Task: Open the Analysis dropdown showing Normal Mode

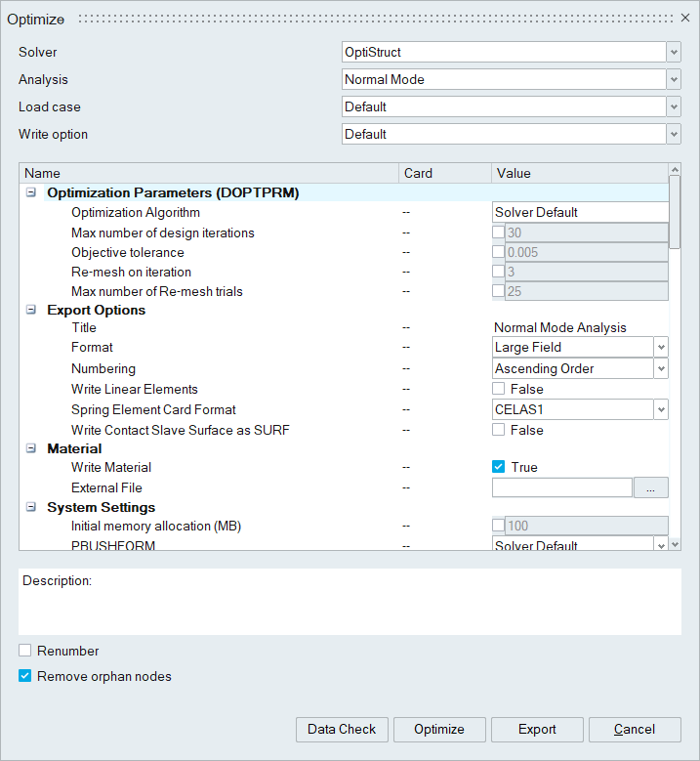Action: tap(673, 79)
